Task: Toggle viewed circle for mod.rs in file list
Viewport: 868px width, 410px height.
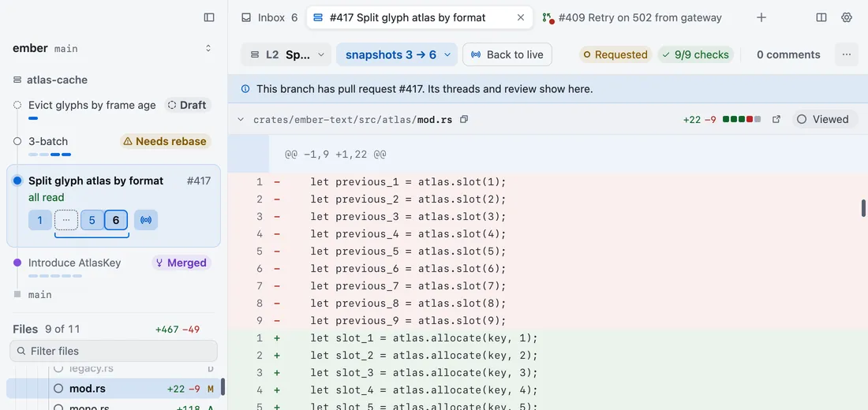Action: pyautogui.click(x=58, y=389)
